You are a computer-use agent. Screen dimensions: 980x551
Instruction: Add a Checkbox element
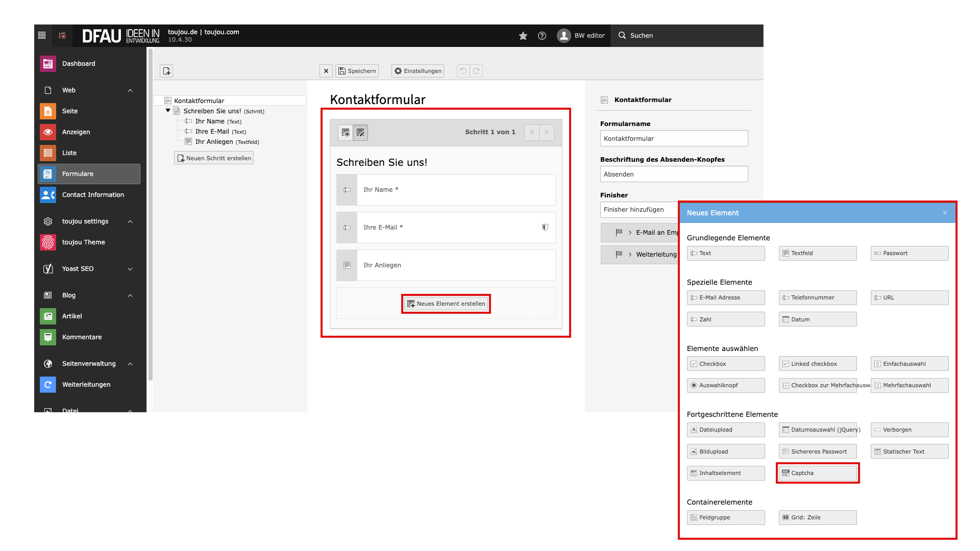pyautogui.click(x=725, y=364)
